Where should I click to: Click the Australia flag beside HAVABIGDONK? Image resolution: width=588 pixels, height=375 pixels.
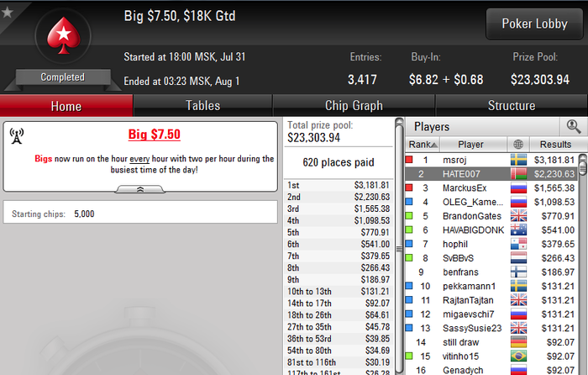pyautogui.click(x=518, y=230)
